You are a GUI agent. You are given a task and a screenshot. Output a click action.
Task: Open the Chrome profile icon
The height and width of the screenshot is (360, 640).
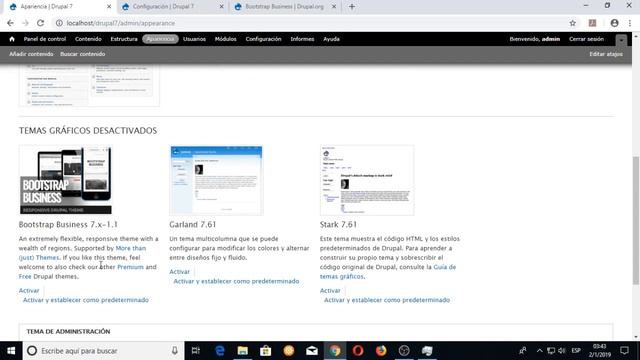[614, 23]
